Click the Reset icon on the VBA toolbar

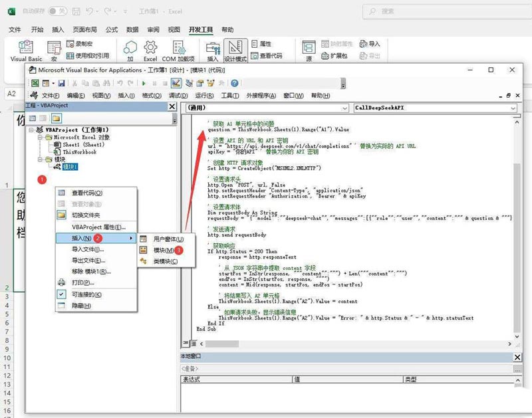pyautogui.click(x=164, y=82)
